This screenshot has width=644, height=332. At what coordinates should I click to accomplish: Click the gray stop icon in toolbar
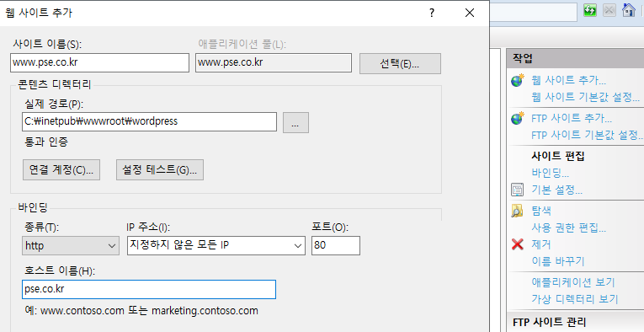[609, 10]
